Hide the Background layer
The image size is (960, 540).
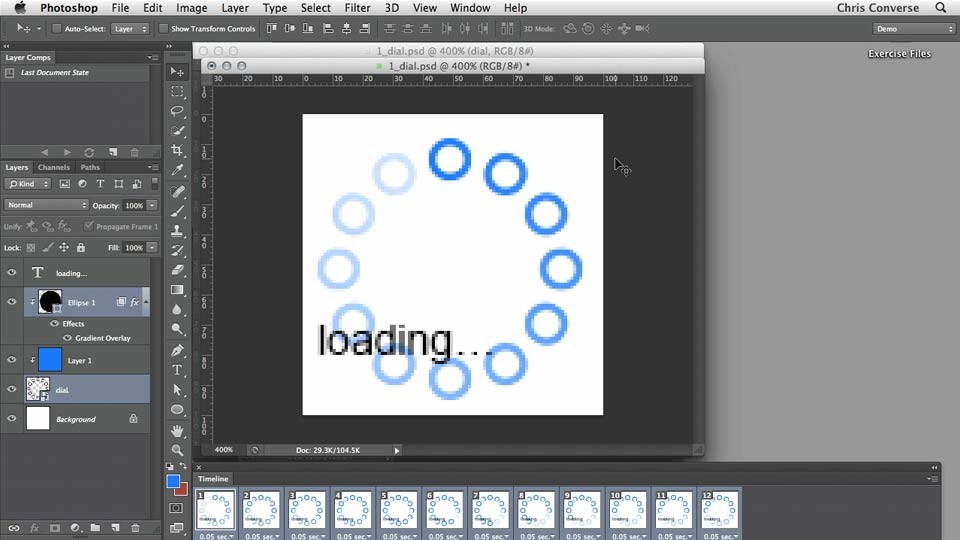[x=12, y=418]
